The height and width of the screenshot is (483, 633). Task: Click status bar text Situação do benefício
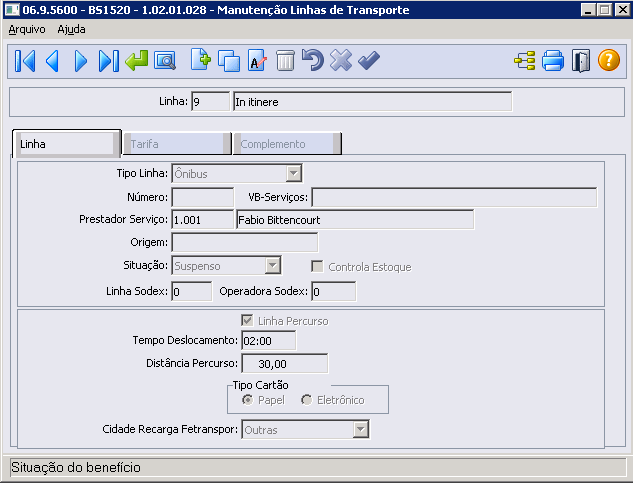(76, 467)
